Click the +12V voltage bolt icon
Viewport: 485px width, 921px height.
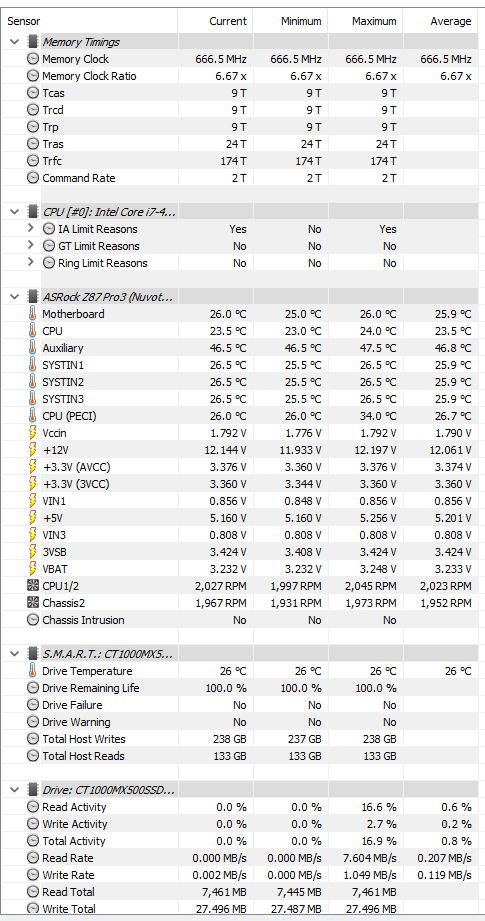coord(33,451)
